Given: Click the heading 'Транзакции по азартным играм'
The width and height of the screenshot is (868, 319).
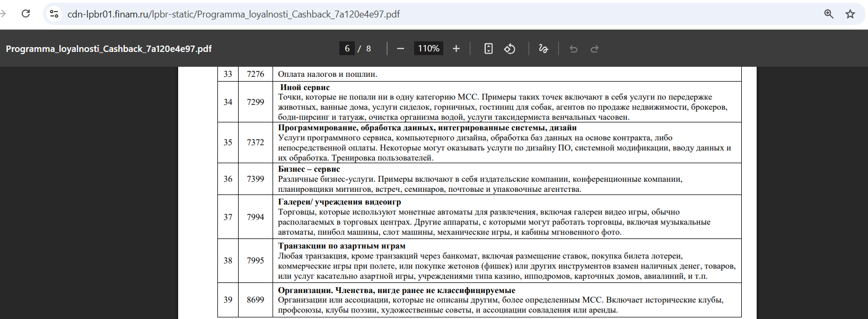Looking at the screenshot, I should click(341, 246).
